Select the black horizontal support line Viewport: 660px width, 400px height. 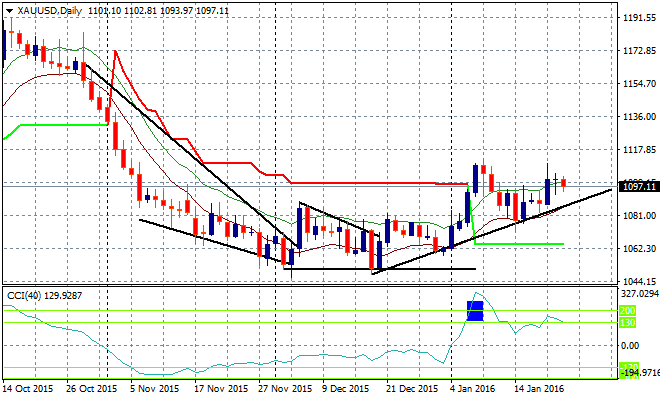[x=380, y=269]
